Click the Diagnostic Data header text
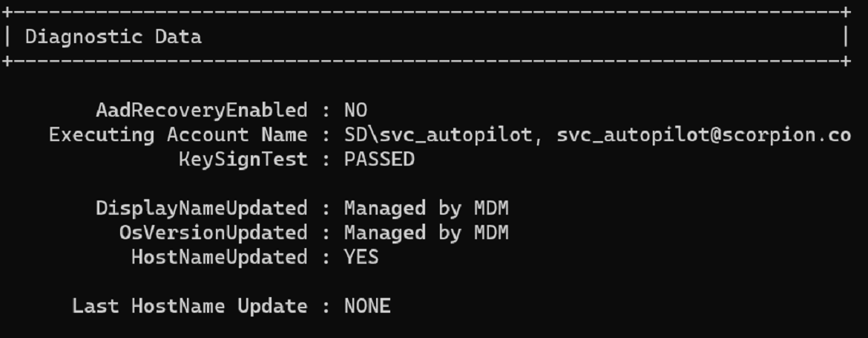868x338 pixels. (113, 36)
